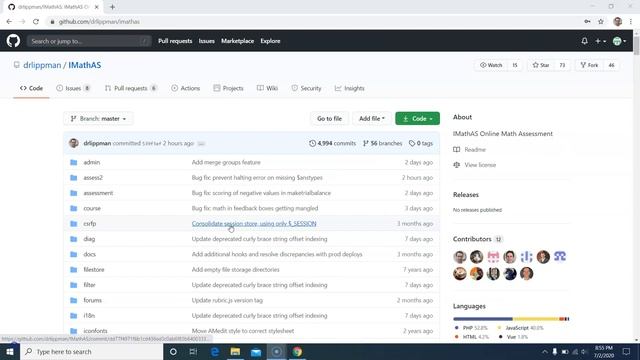Screen dimensions: 640x360
Task: Open the PHP language percentage link
Action: coord(471,328)
